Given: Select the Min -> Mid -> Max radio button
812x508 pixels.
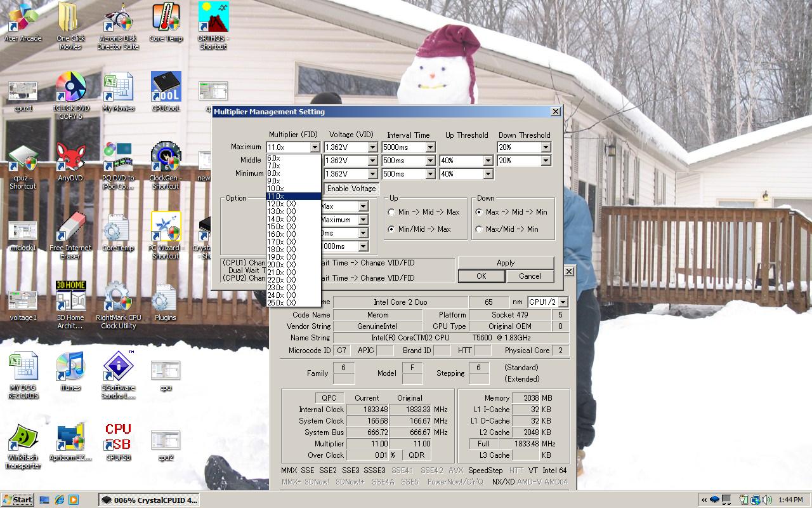Looking at the screenshot, I should point(391,212).
